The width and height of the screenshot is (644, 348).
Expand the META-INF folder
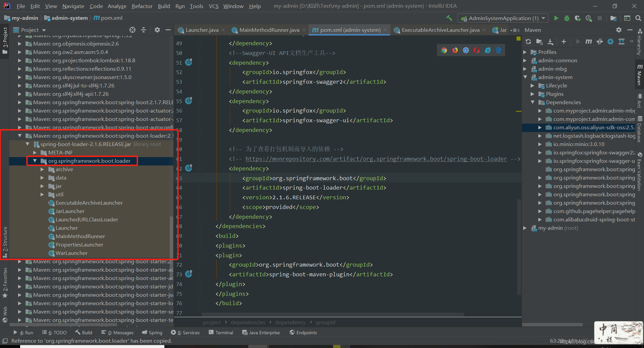coord(35,153)
